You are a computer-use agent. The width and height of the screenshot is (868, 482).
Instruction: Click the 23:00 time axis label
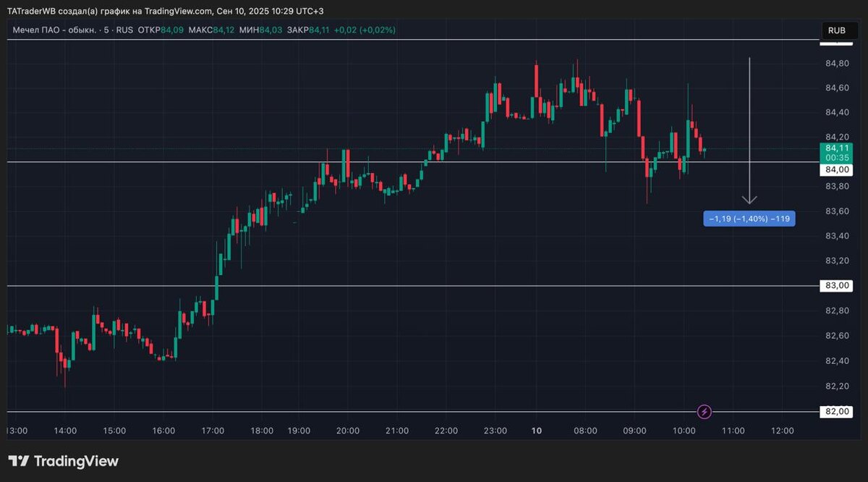click(x=495, y=431)
